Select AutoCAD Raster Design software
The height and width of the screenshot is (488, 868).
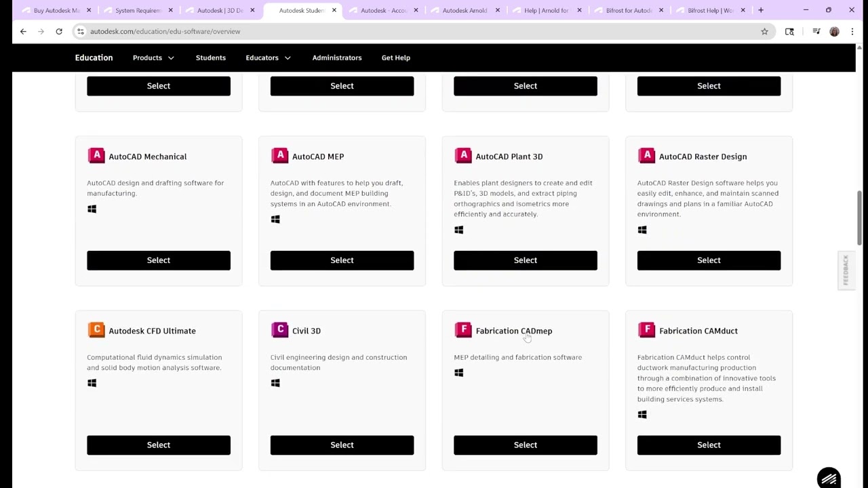(709, 260)
